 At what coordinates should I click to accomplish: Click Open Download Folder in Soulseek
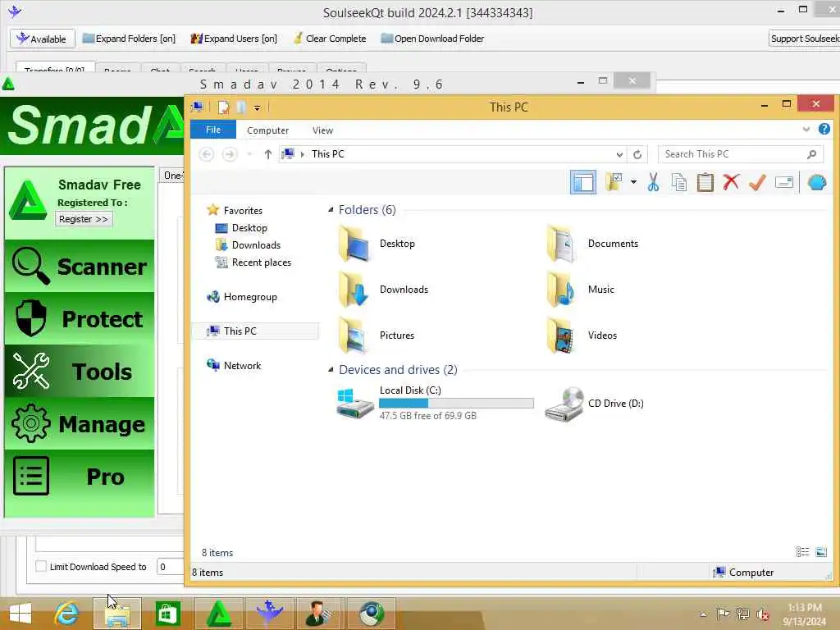tap(432, 39)
